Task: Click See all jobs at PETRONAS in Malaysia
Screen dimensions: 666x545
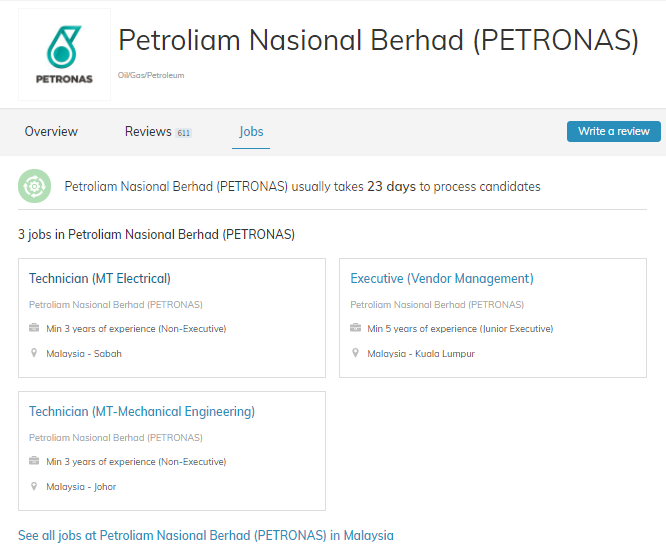Action: pyautogui.click(x=206, y=535)
